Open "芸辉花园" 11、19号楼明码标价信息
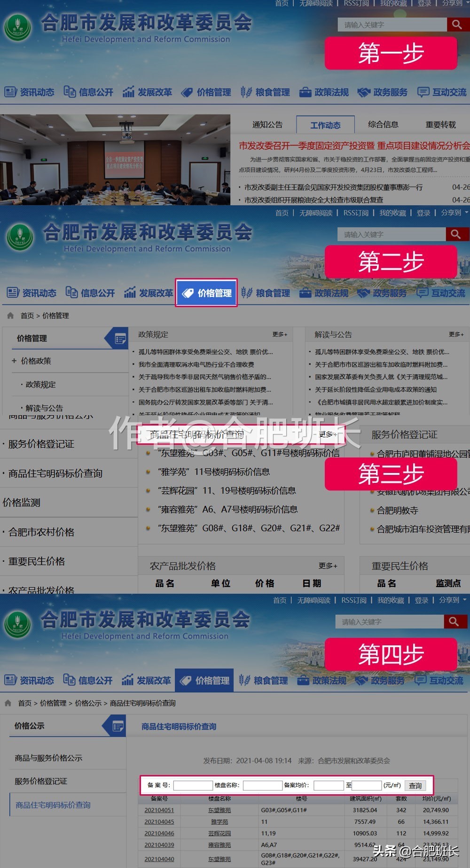470x868 pixels. point(227,490)
